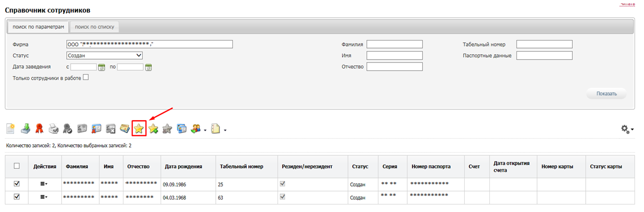Open the gear settings menu
Screen dimensions: 644x212
click(x=627, y=129)
